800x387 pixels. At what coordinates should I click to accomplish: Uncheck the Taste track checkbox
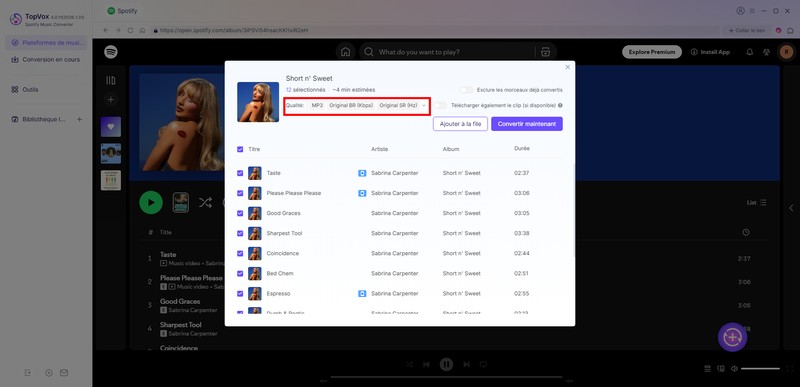[240, 173]
